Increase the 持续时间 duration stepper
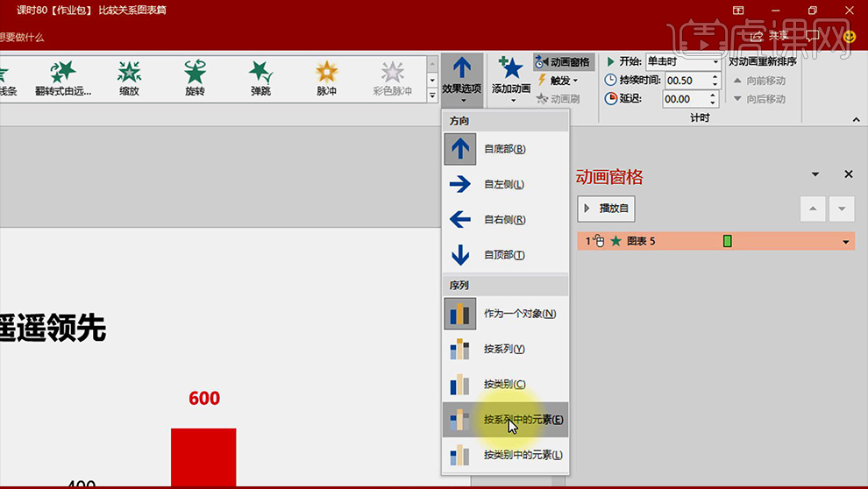Image resolution: width=868 pixels, height=489 pixels. [x=715, y=77]
